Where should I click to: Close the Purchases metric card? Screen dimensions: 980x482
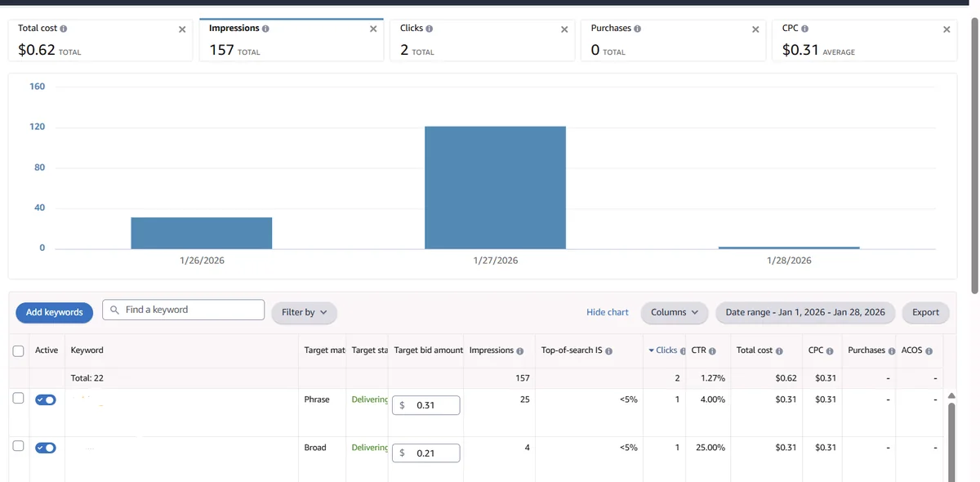coord(755,29)
